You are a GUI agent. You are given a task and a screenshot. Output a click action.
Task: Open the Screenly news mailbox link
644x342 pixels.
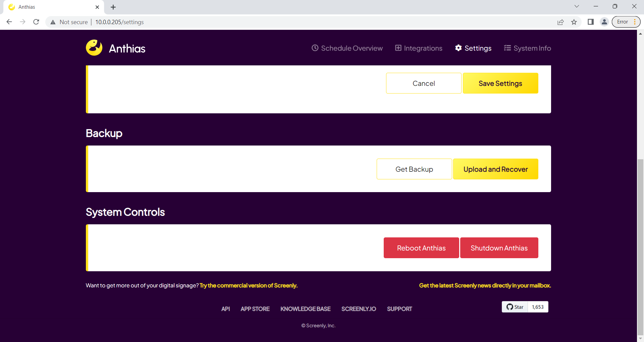pos(485,285)
